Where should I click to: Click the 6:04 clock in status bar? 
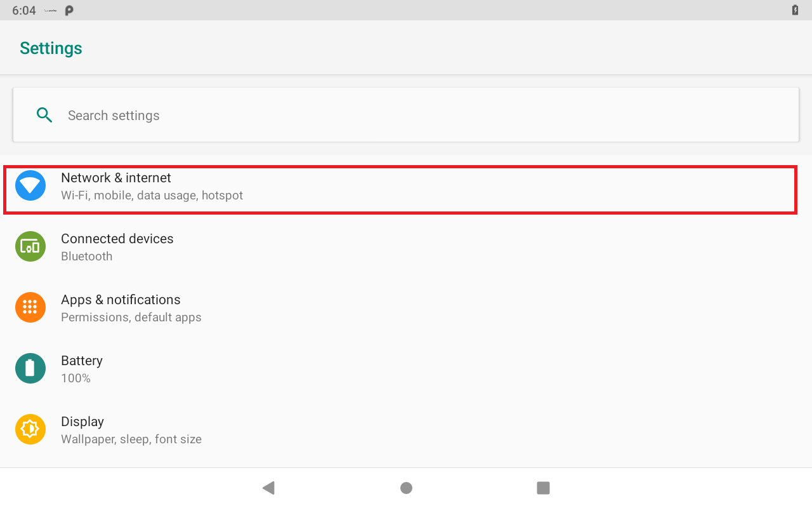[x=24, y=11]
